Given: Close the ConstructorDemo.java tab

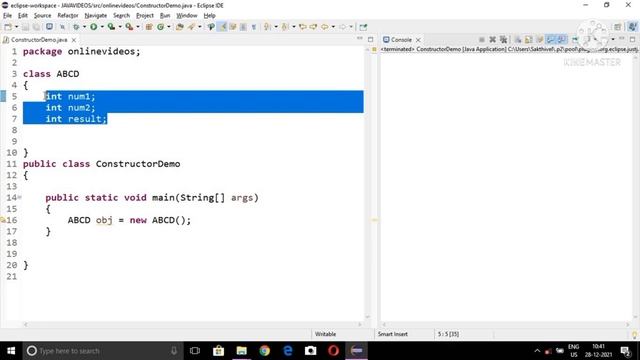Looking at the screenshot, I should tap(74, 40).
